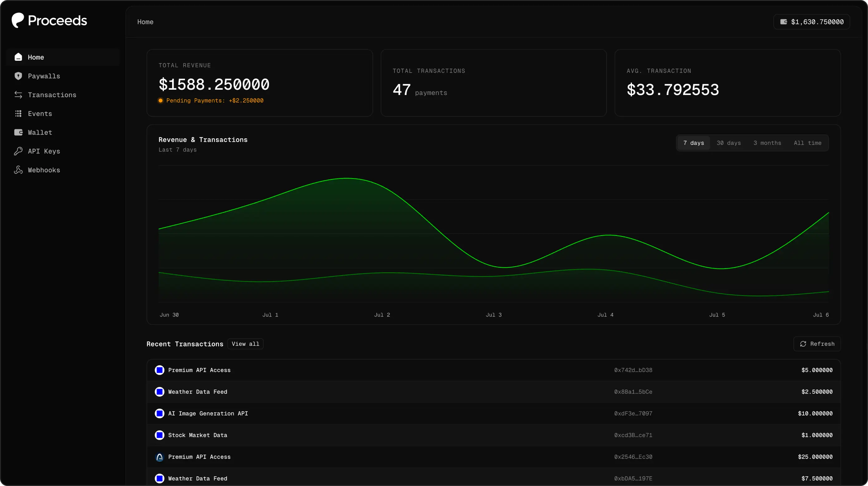Click View all recent transactions
Viewport: 868px width, 486px height.
point(245,344)
